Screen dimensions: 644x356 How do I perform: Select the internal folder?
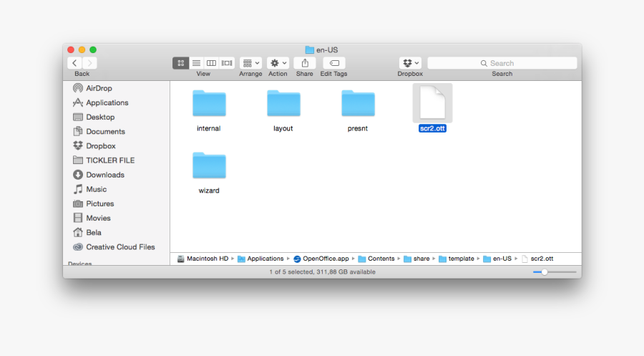click(x=209, y=103)
